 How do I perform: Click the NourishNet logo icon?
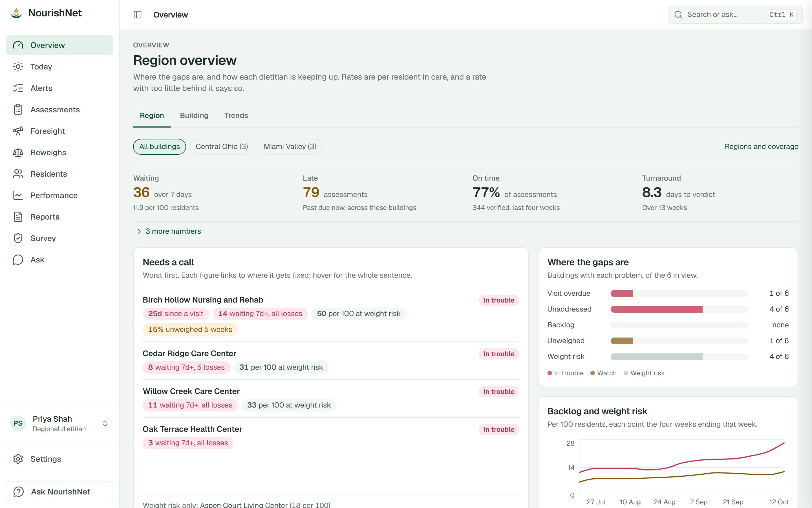pyautogui.click(x=16, y=13)
